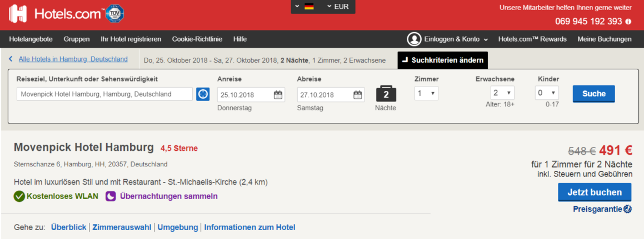Image resolution: width=644 pixels, height=239 pixels.
Task: Click the user account avatar icon
Action: click(415, 39)
